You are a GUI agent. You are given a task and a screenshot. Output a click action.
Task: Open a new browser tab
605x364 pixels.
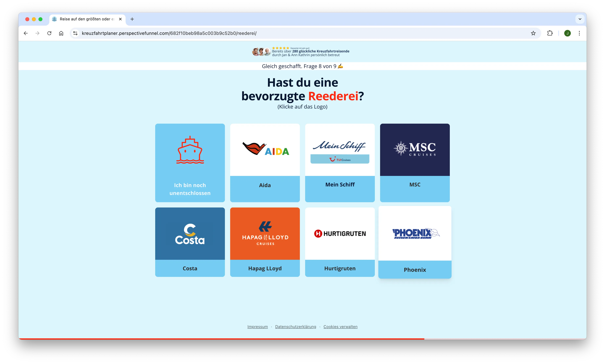pyautogui.click(x=132, y=19)
